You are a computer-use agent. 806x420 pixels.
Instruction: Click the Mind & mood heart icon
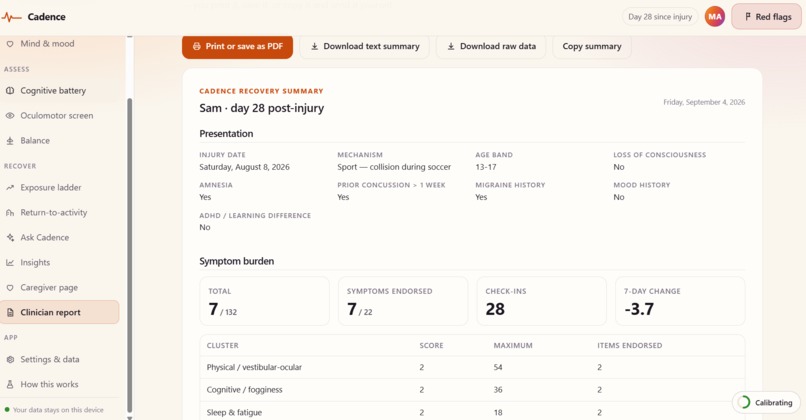tap(10, 44)
